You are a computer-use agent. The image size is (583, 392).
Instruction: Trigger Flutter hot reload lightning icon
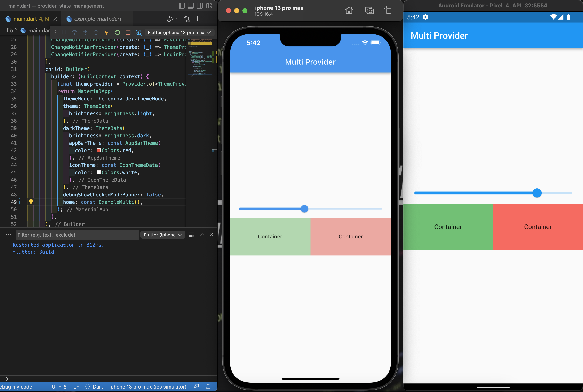[106, 33]
